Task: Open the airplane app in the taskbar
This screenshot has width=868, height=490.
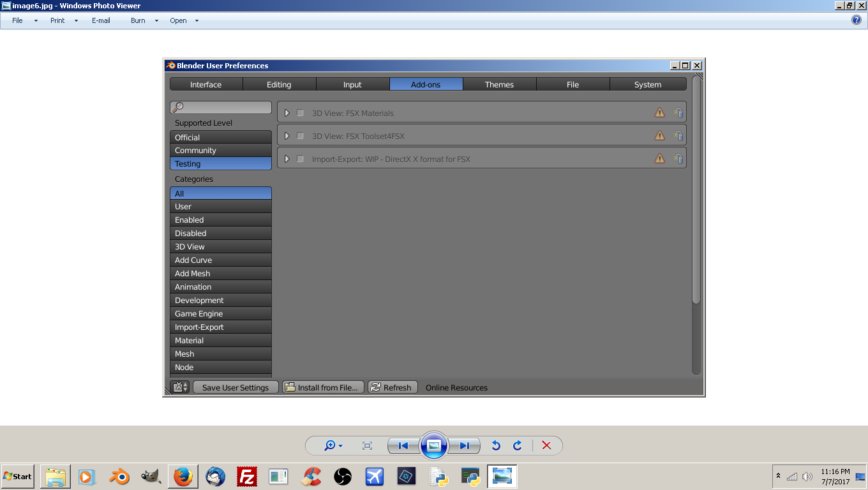Action: 375,477
